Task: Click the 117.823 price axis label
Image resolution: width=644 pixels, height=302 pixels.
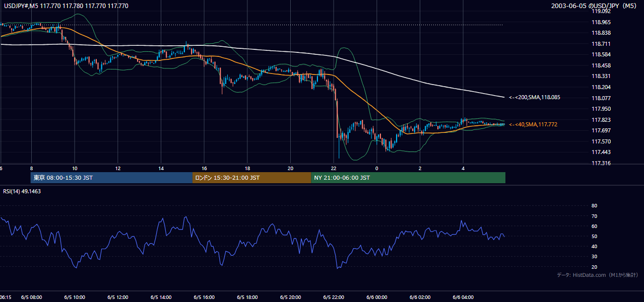Action: pos(601,120)
